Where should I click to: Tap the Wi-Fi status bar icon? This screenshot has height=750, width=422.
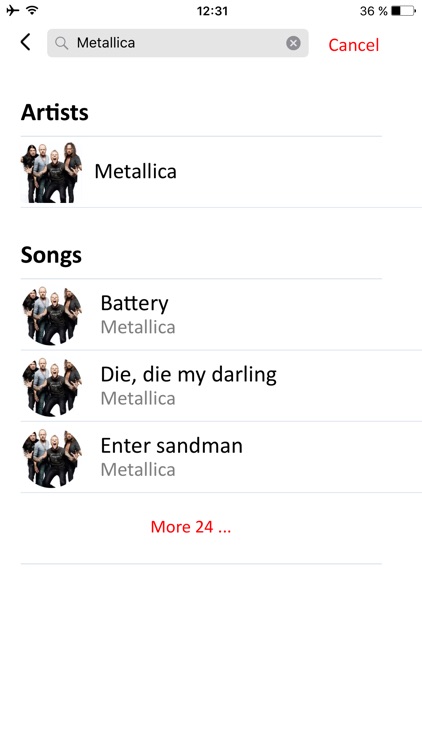[x=33, y=10]
